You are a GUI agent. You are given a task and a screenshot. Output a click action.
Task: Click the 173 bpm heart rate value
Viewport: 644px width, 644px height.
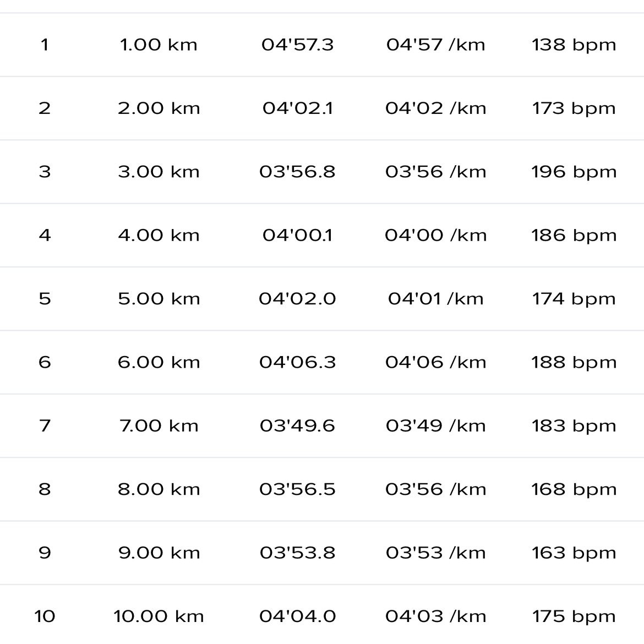pyautogui.click(x=574, y=108)
